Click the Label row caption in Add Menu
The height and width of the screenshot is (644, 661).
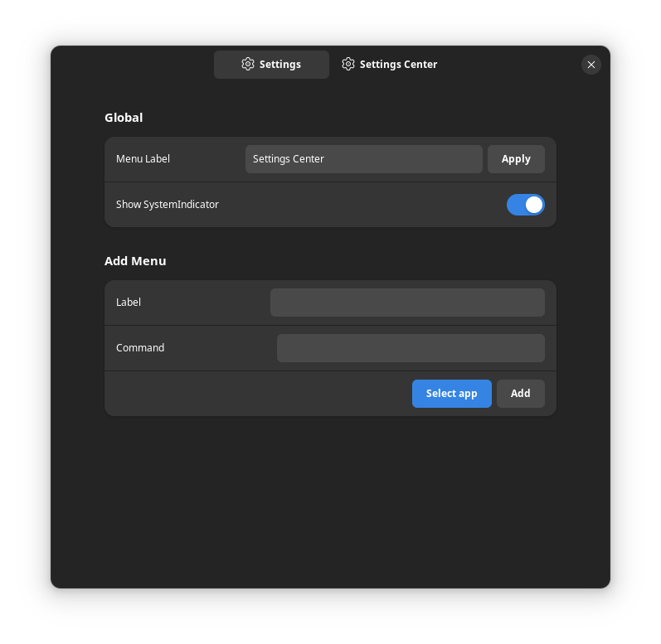tap(129, 303)
